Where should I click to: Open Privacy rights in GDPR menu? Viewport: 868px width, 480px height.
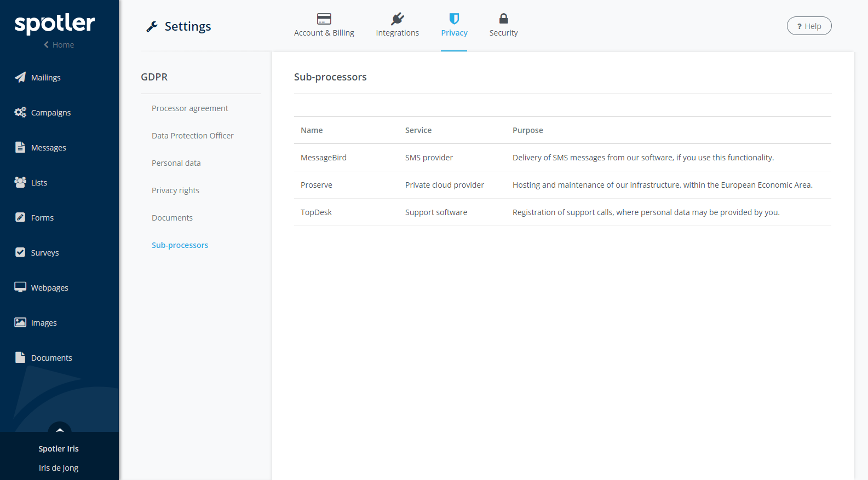click(x=175, y=190)
